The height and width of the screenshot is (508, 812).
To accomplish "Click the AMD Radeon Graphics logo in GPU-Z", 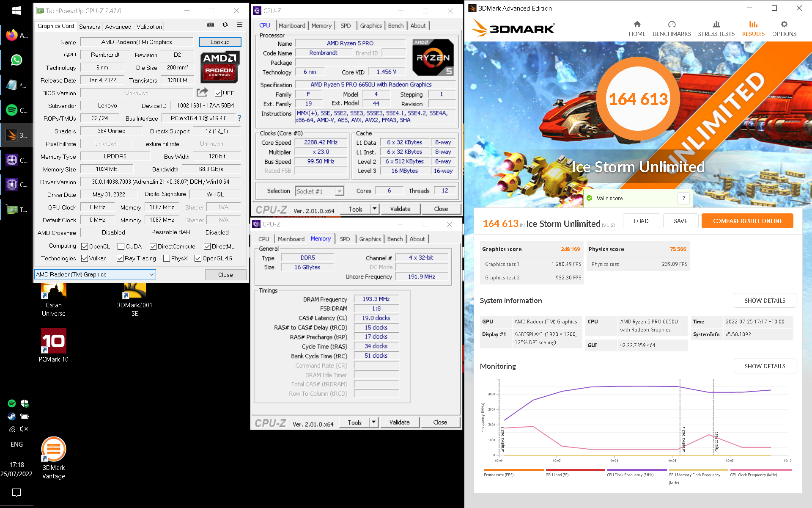I will (219, 66).
